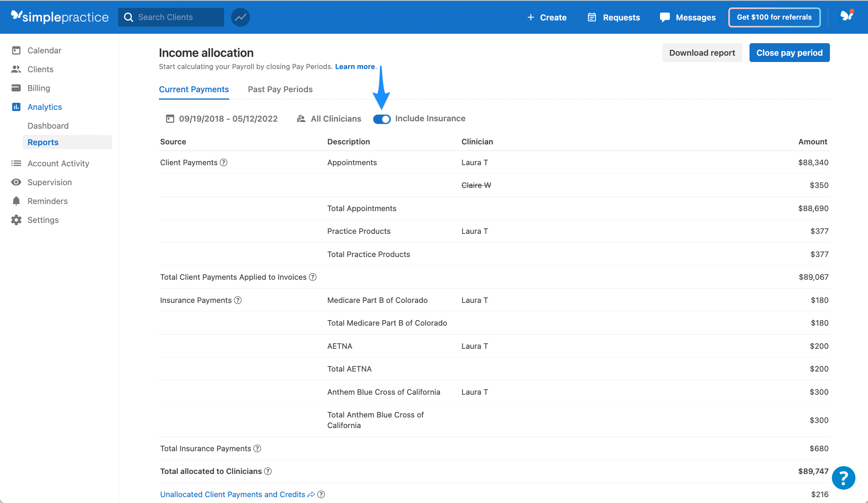
Task: Click the Reminders bell icon
Action: coord(16,201)
